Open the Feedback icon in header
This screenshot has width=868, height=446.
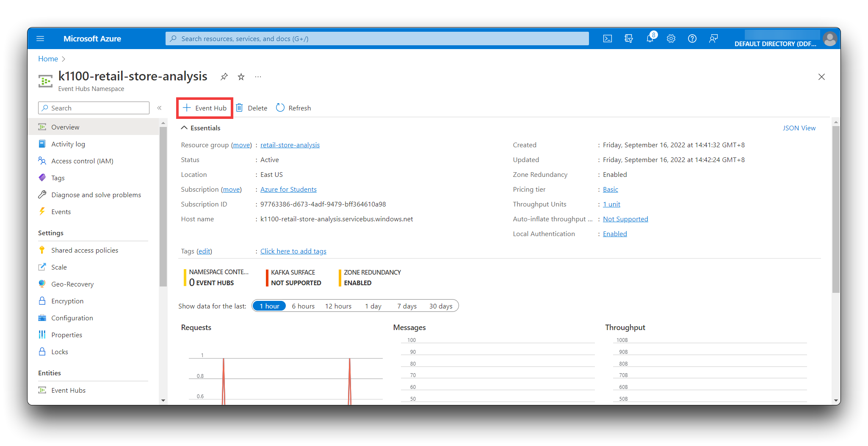[713, 39]
